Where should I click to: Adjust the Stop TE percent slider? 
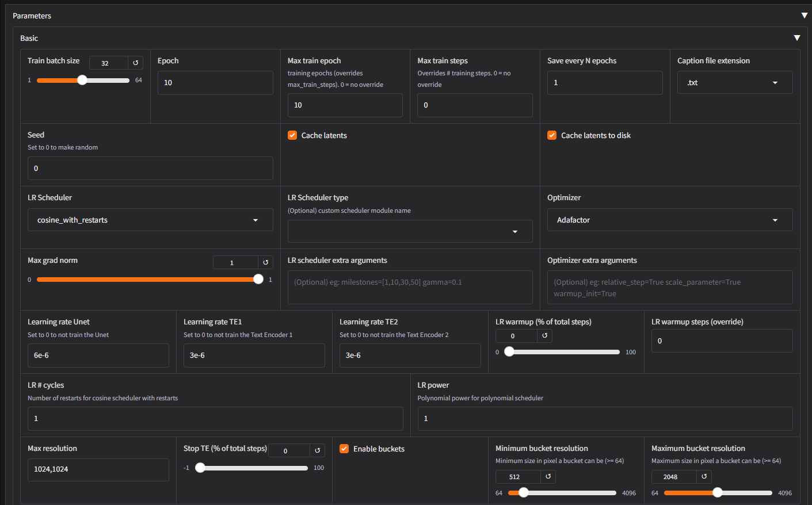[x=251, y=468]
